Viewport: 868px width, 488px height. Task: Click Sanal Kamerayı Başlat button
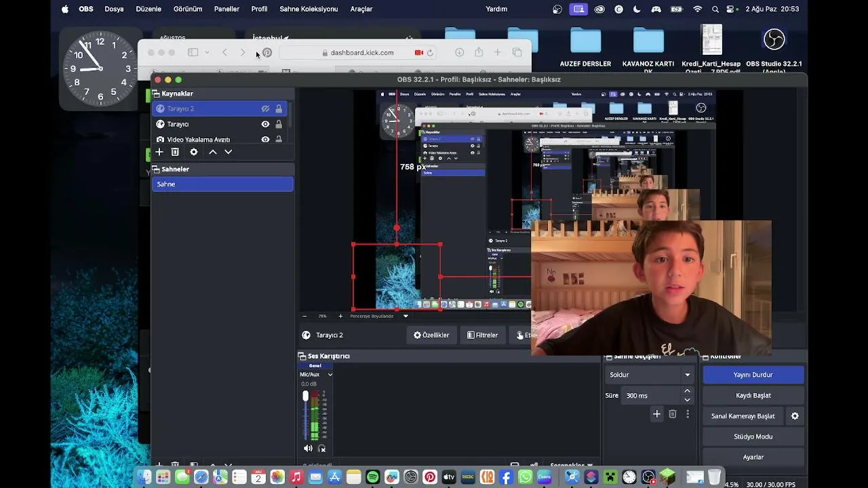point(743,416)
